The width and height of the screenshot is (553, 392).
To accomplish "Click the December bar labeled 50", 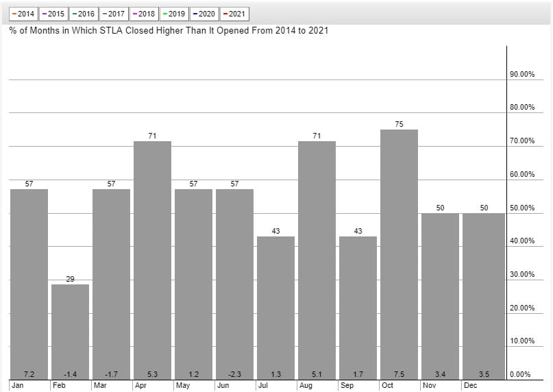I will tap(483, 293).
